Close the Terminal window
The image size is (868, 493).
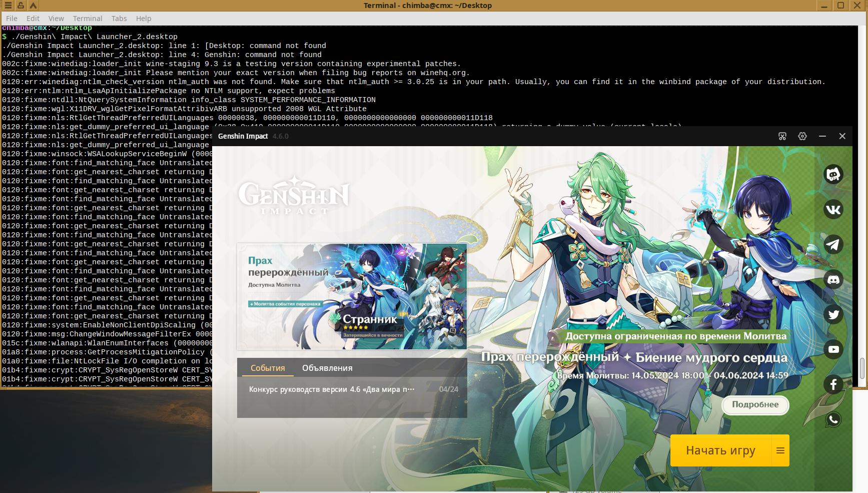[x=857, y=6]
